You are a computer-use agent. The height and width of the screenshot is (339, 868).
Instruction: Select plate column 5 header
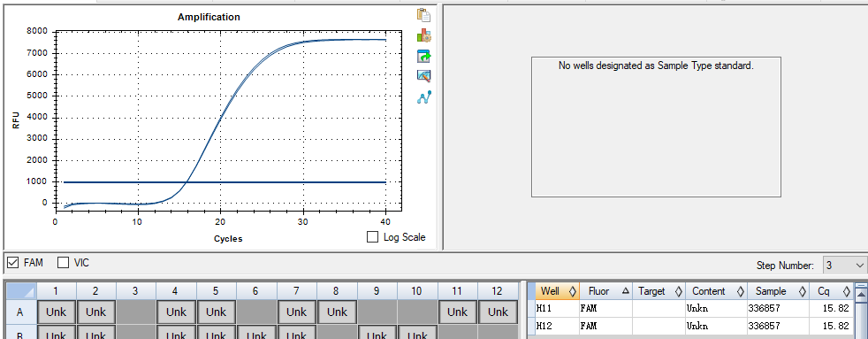tap(216, 291)
